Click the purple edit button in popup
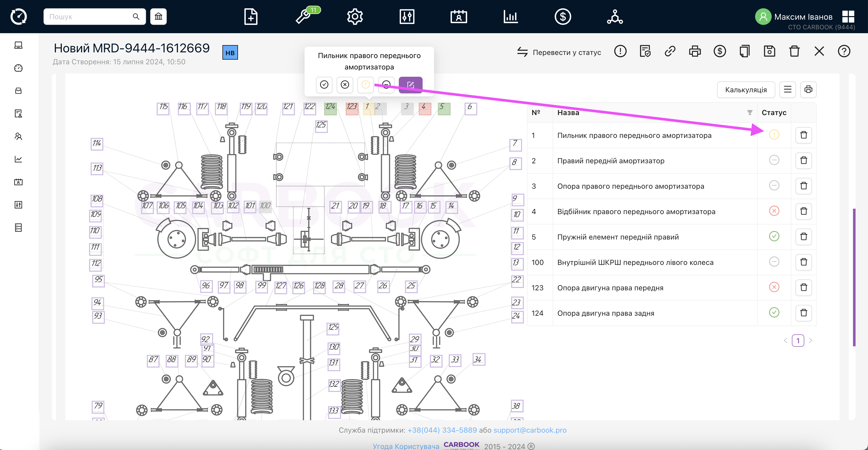Image resolution: width=868 pixels, height=450 pixels. coord(410,84)
